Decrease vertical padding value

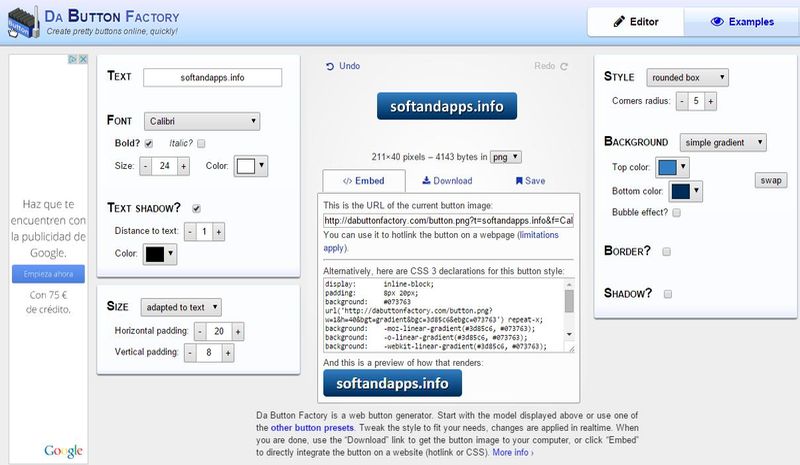190,353
